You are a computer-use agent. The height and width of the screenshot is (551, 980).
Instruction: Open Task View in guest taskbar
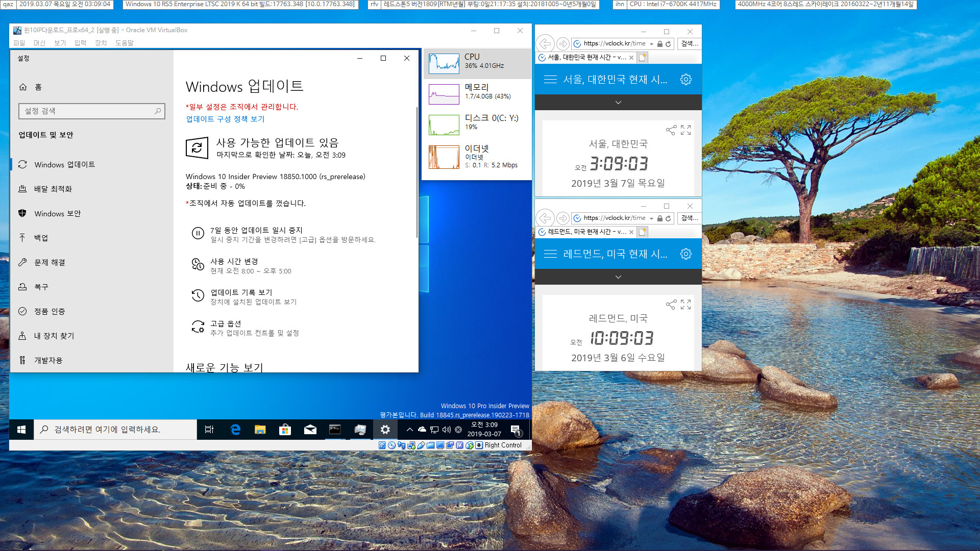pyautogui.click(x=209, y=430)
